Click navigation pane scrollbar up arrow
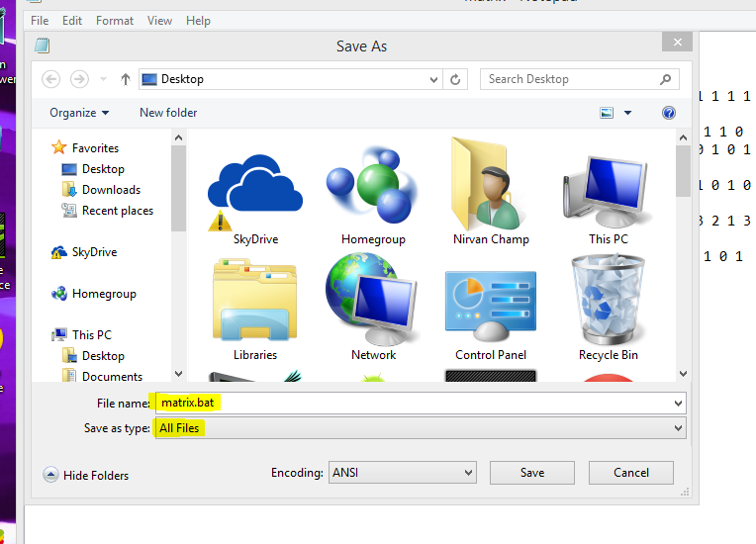Image resolution: width=756 pixels, height=544 pixels. tap(178, 137)
